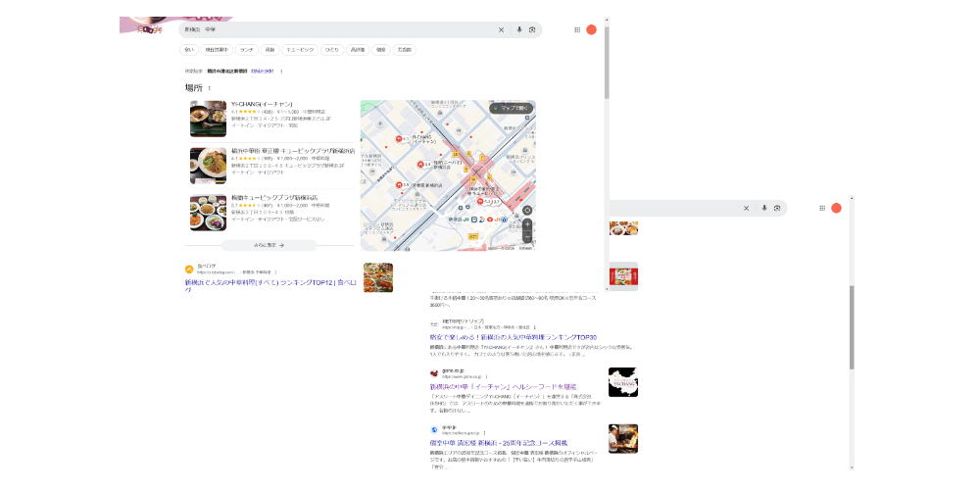Open the Yi-CHANG restaurant food thumbnail

(209, 118)
